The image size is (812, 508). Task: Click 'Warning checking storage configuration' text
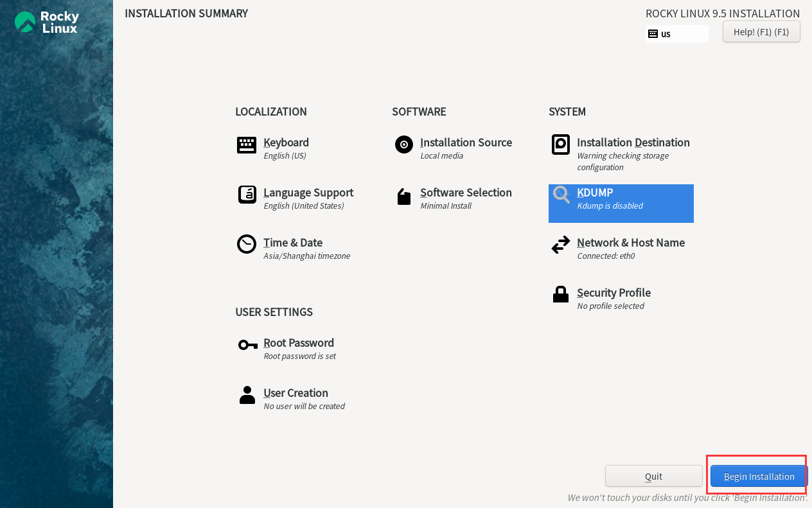[622, 161]
